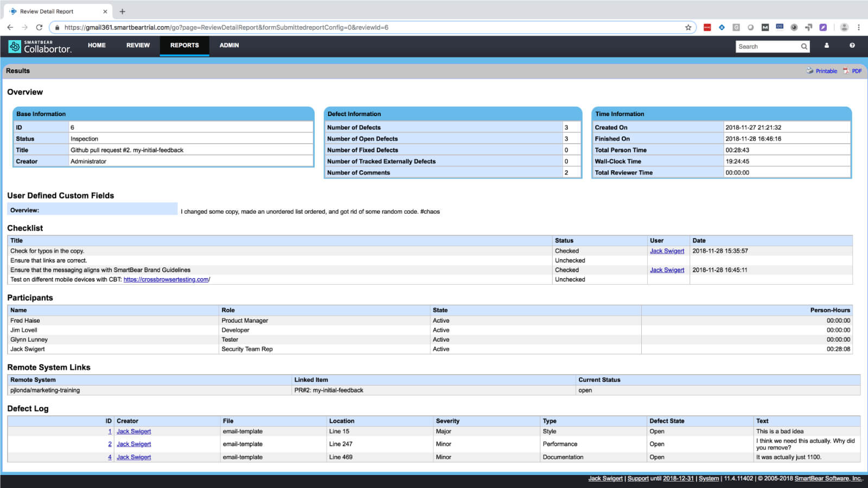Open the ADMIN section

pos(228,46)
